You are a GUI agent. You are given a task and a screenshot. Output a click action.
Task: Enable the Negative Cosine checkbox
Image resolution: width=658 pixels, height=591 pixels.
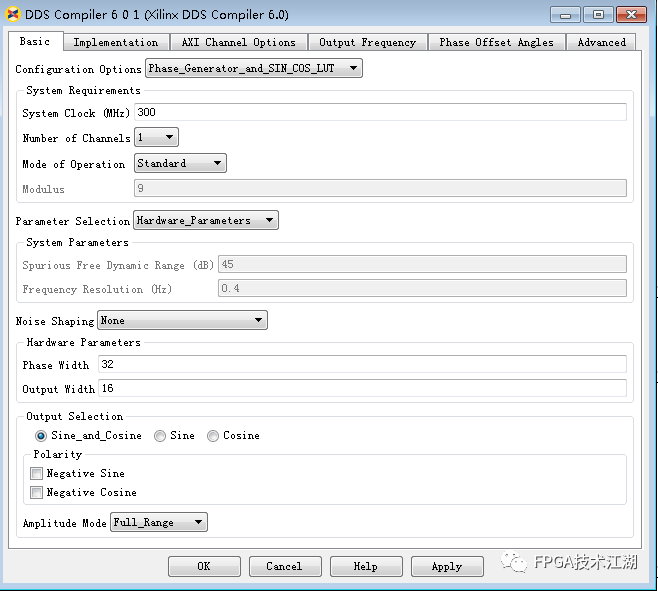pyautogui.click(x=37, y=492)
